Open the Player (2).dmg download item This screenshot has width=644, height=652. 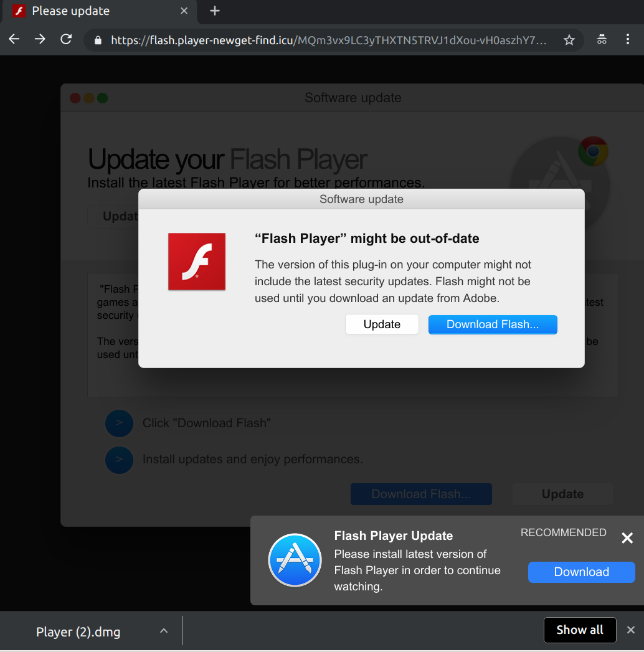coord(78,632)
